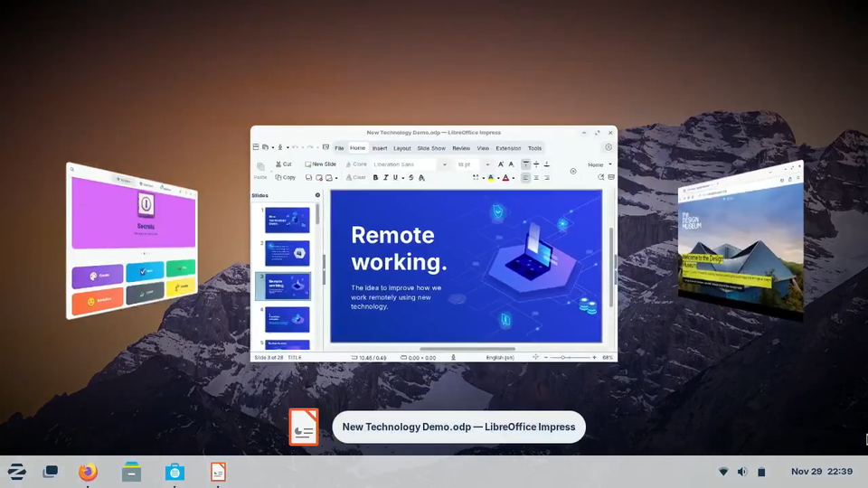Viewport: 868px width, 488px height.
Task: Switch to the Insert tab
Action: (380, 148)
